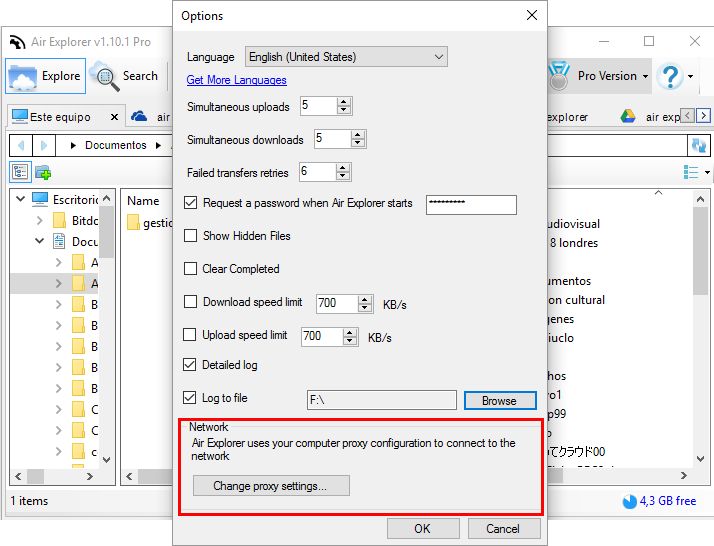Increase Failed transfers retries value
Viewport: 714px width, 546px height.
click(x=342, y=168)
